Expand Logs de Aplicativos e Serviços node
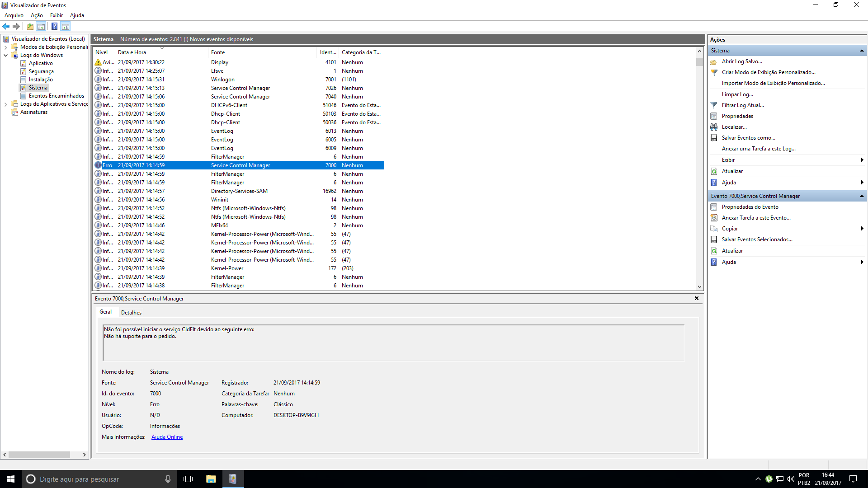Image resolution: width=868 pixels, height=488 pixels. point(5,104)
